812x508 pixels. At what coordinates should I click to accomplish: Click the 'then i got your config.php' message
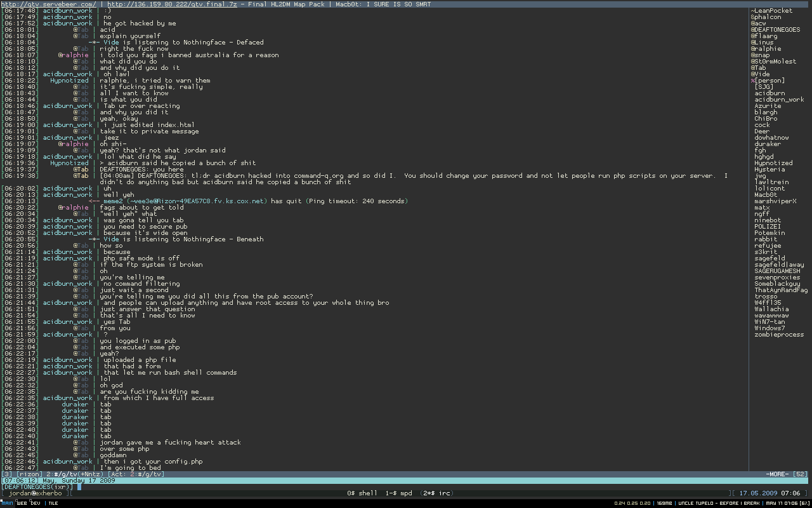click(x=153, y=462)
